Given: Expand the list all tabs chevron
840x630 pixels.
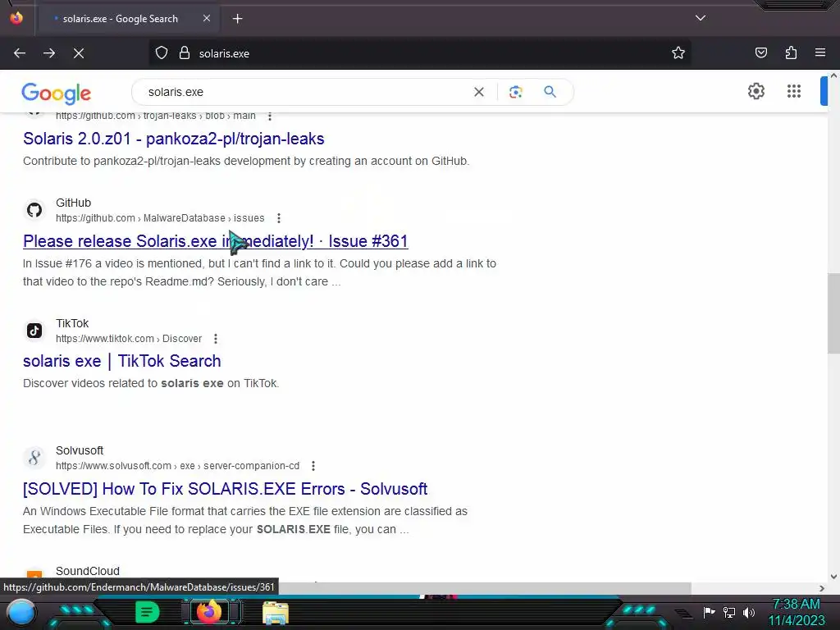Looking at the screenshot, I should [701, 18].
